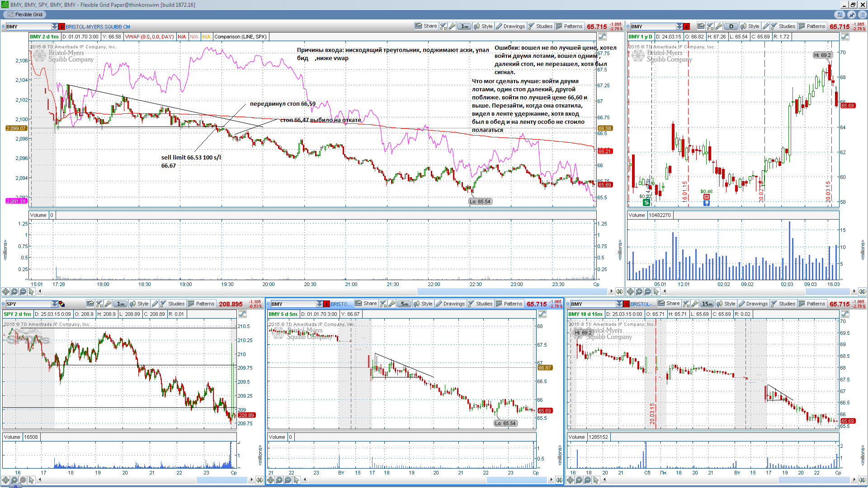
Task: Click the 1m timeframe button on main BMY chart
Action: click(464, 26)
